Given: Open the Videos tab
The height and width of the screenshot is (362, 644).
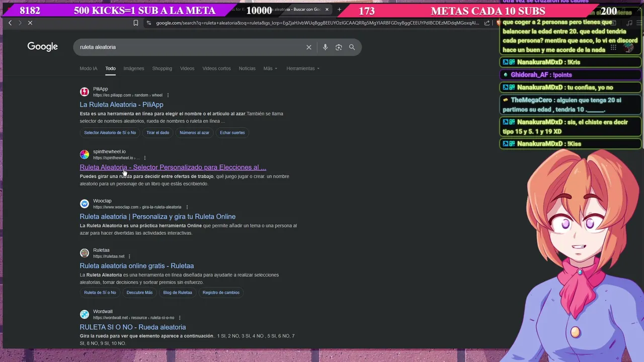Looking at the screenshot, I should point(187,68).
